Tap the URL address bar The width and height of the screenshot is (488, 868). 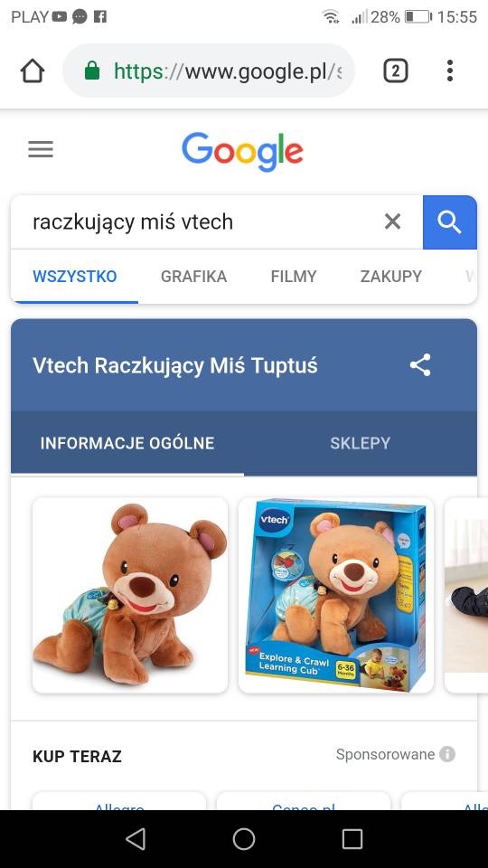click(x=209, y=71)
